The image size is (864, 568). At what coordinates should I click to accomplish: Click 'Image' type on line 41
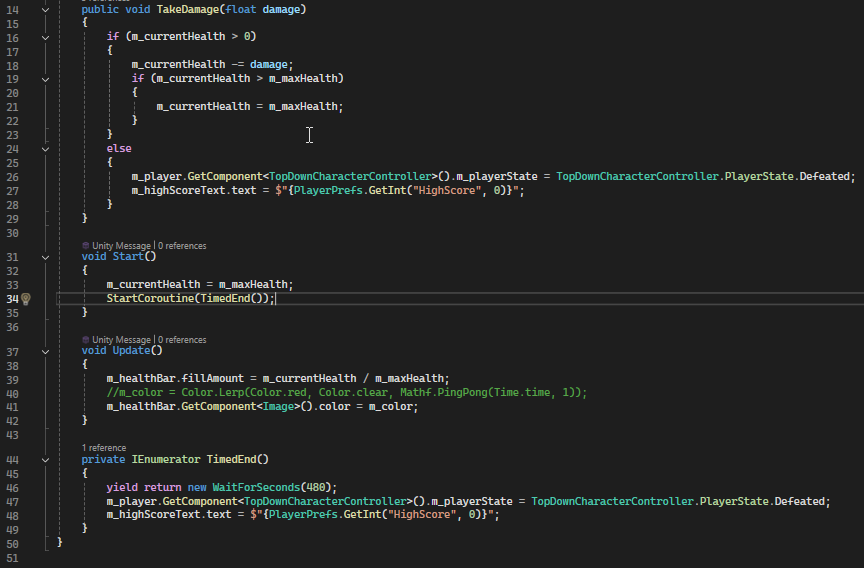click(278, 406)
